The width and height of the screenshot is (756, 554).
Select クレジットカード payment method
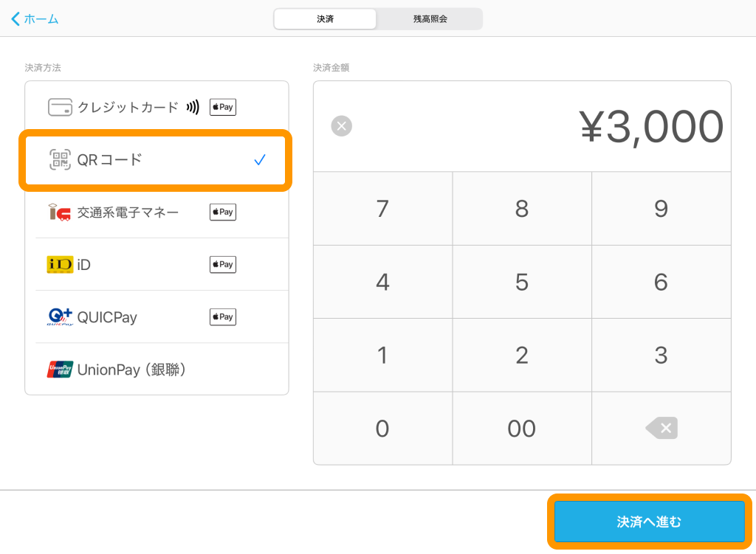[128, 108]
